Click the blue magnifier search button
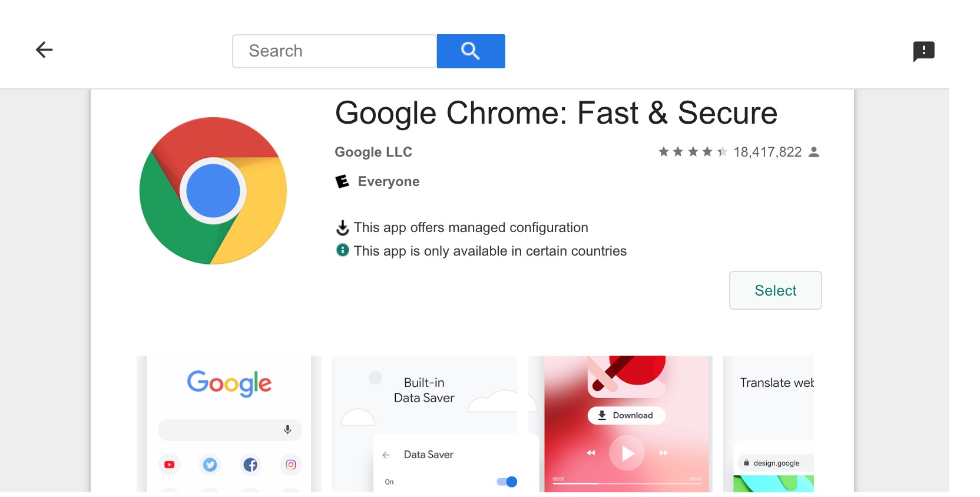Image resolution: width=980 pixels, height=497 pixels. (471, 51)
